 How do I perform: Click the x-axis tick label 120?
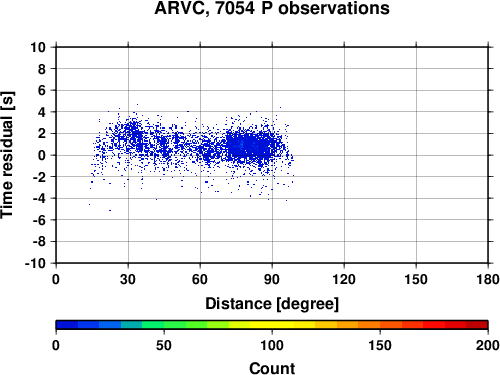[x=344, y=279]
